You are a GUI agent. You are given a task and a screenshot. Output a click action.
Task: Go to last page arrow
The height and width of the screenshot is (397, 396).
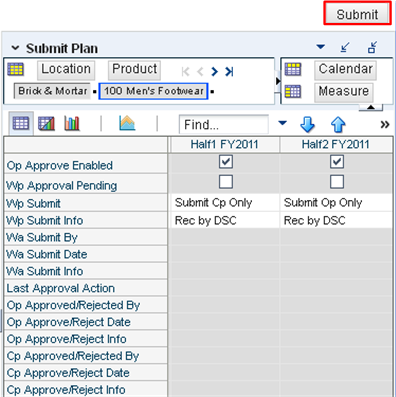click(229, 71)
